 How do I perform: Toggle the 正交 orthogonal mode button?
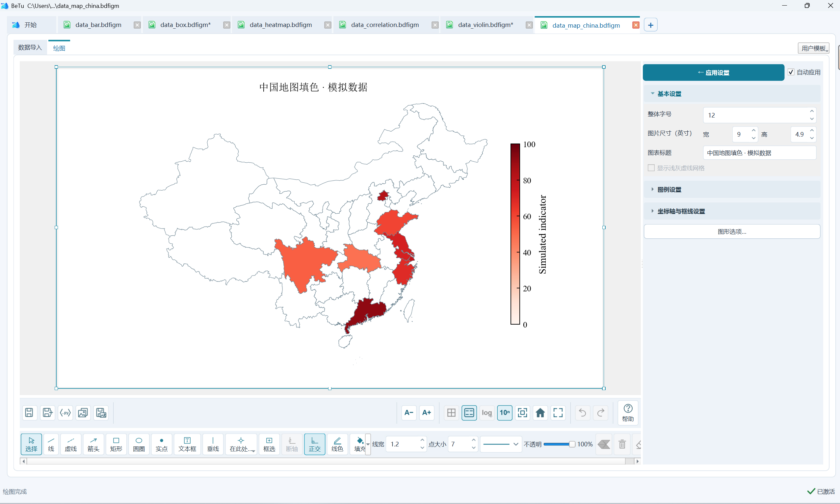314,444
